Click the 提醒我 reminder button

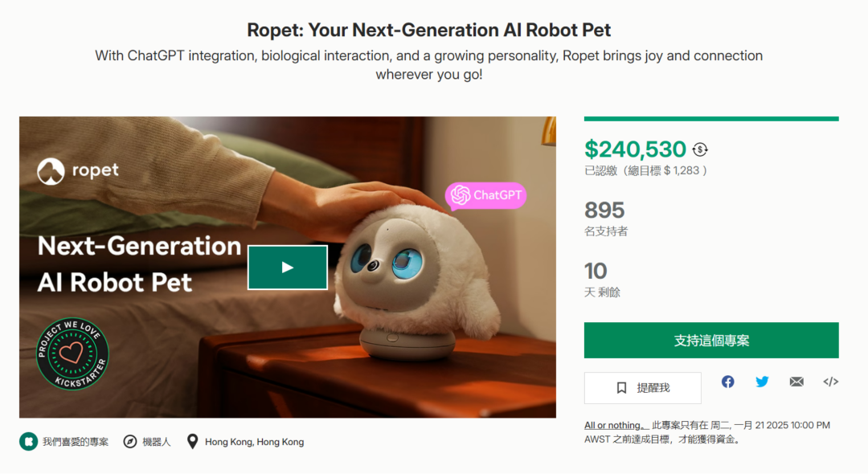point(643,388)
